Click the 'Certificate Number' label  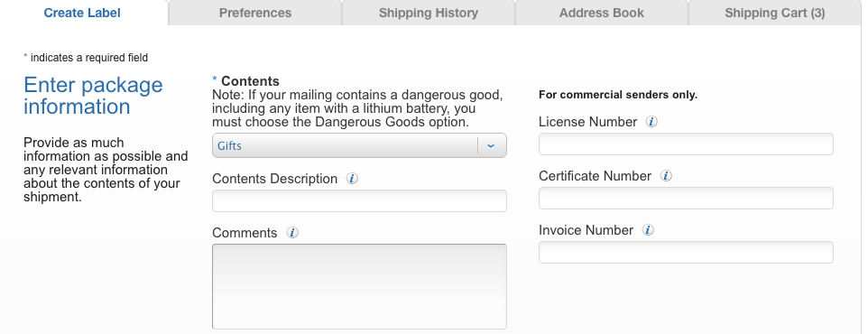596,176
